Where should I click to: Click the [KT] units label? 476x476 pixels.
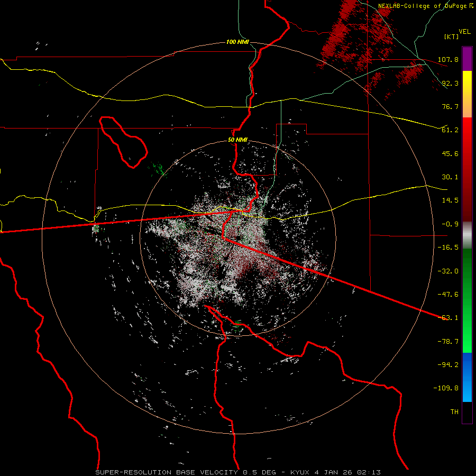pos(452,36)
